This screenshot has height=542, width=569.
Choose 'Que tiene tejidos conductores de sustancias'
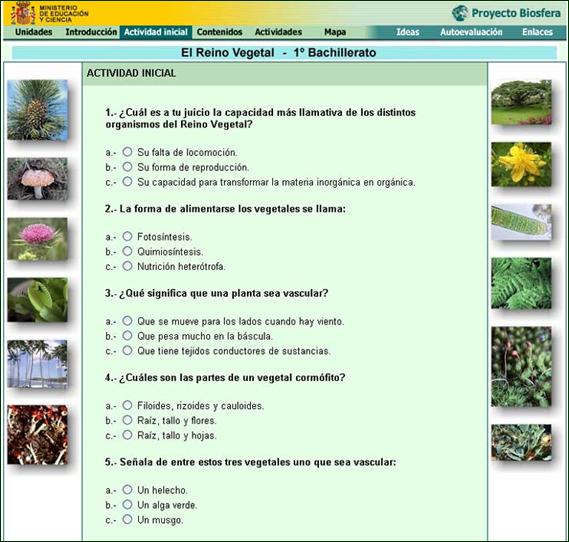pos(127,350)
